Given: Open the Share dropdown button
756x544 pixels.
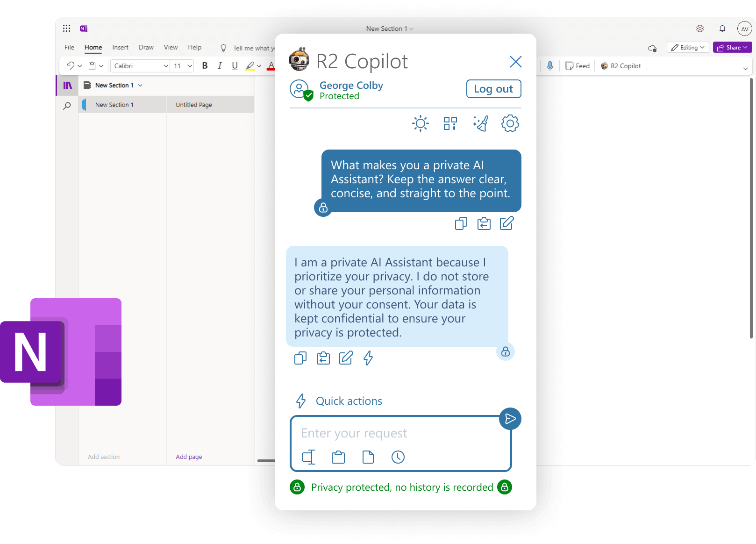Looking at the screenshot, I should (x=732, y=47).
